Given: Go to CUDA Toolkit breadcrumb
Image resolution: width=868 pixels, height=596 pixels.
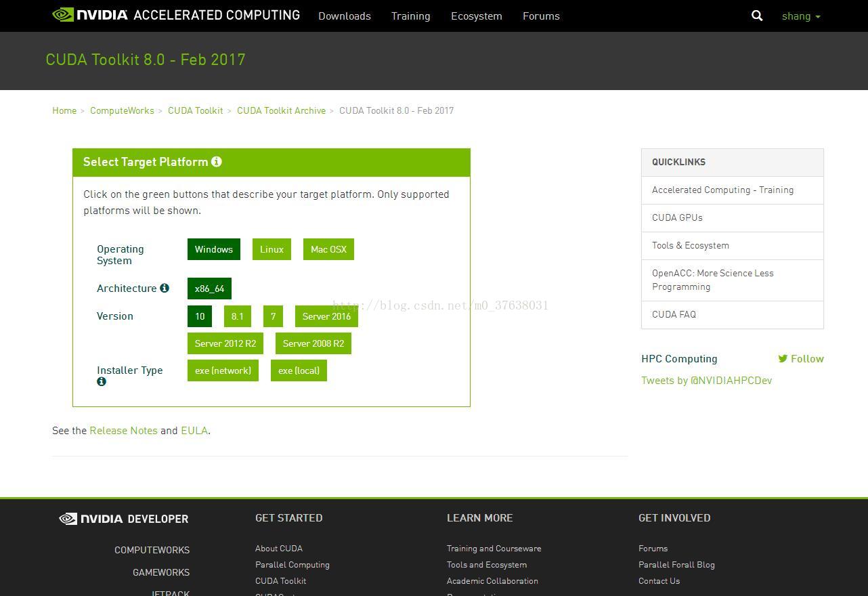Looking at the screenshot, I should tap(196, 110).
